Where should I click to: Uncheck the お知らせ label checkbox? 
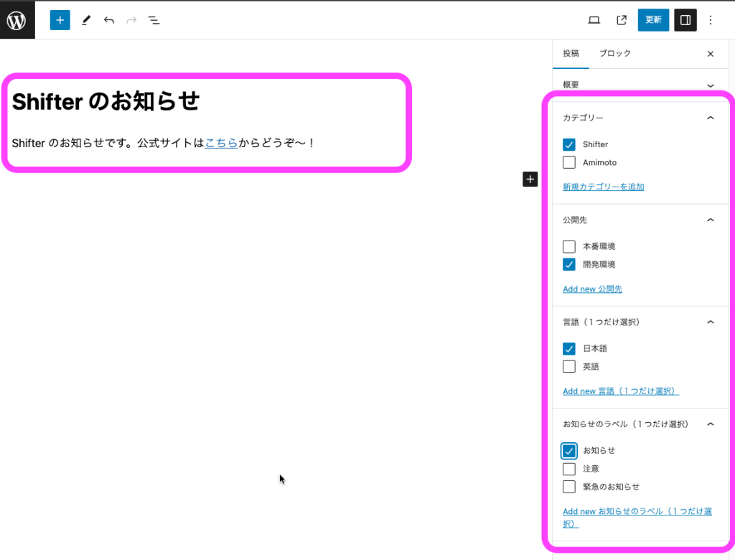coord(569,451)
